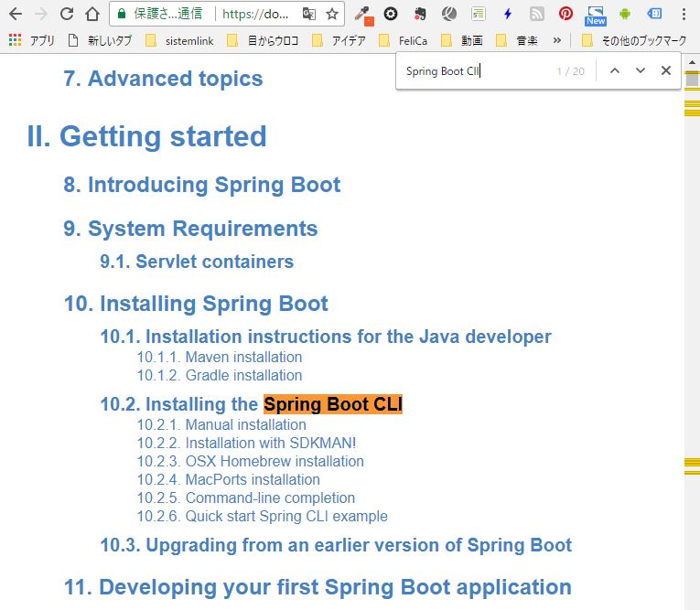Viewport: 700px width, 610px height.
Task: Click the green Android robot extension
Action: tap(625, 15)
